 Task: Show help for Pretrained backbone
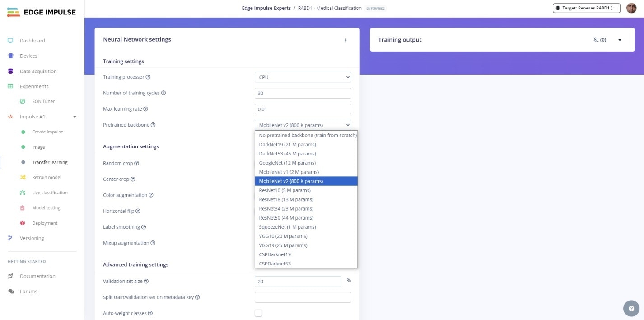pos(153,125)
